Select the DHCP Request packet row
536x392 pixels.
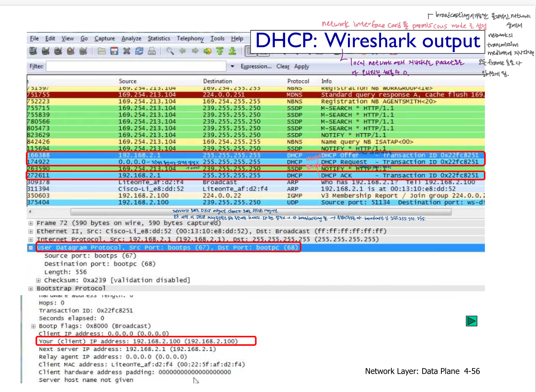[x=256, y=162]
